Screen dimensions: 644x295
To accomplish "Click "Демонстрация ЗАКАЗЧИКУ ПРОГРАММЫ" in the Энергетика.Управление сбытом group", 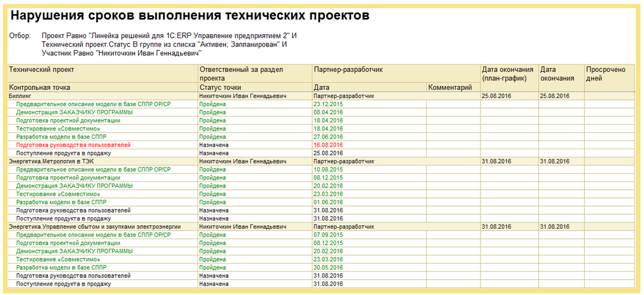I will point(74,251).
